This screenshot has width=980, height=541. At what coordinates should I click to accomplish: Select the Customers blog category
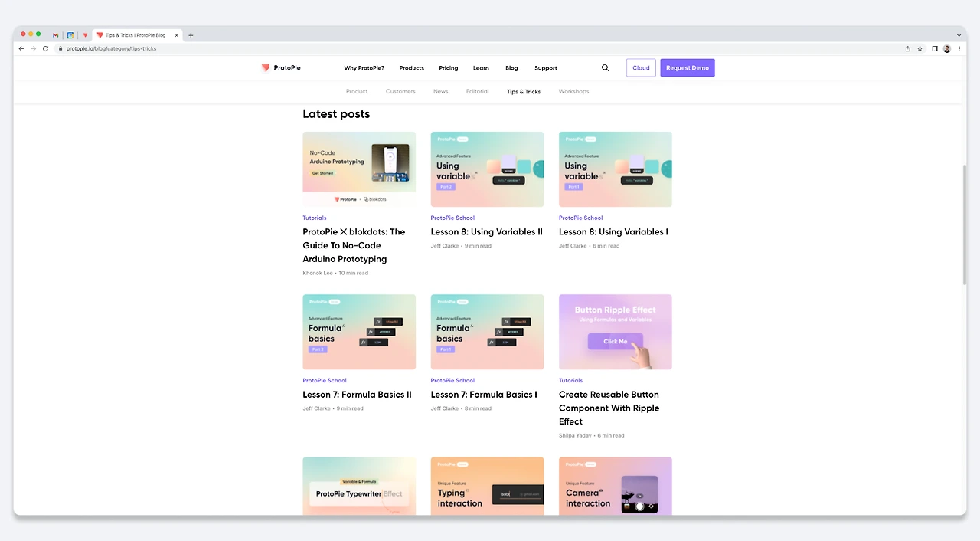[x=400, y=91]
